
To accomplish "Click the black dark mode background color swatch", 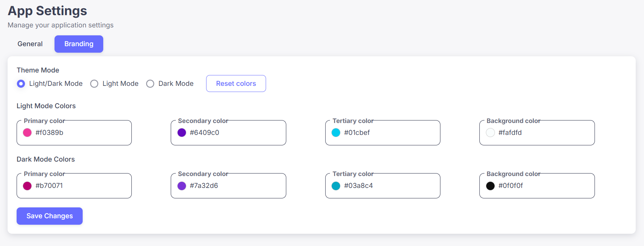I will 490,186.
